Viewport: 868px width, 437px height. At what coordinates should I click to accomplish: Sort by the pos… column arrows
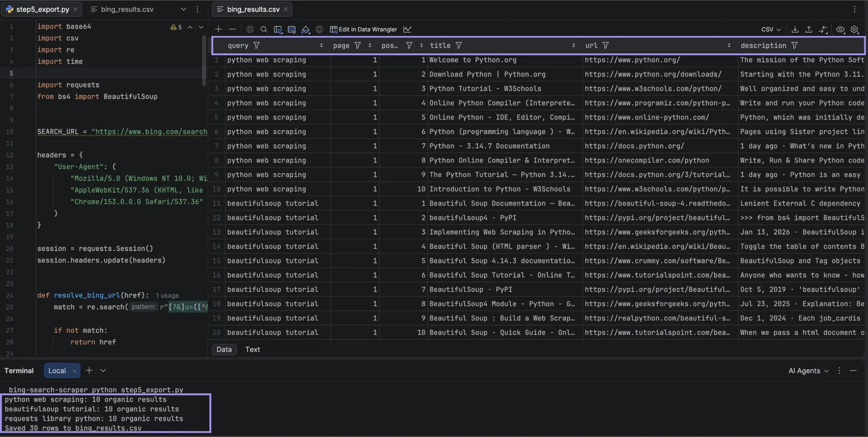pos(421,45)
